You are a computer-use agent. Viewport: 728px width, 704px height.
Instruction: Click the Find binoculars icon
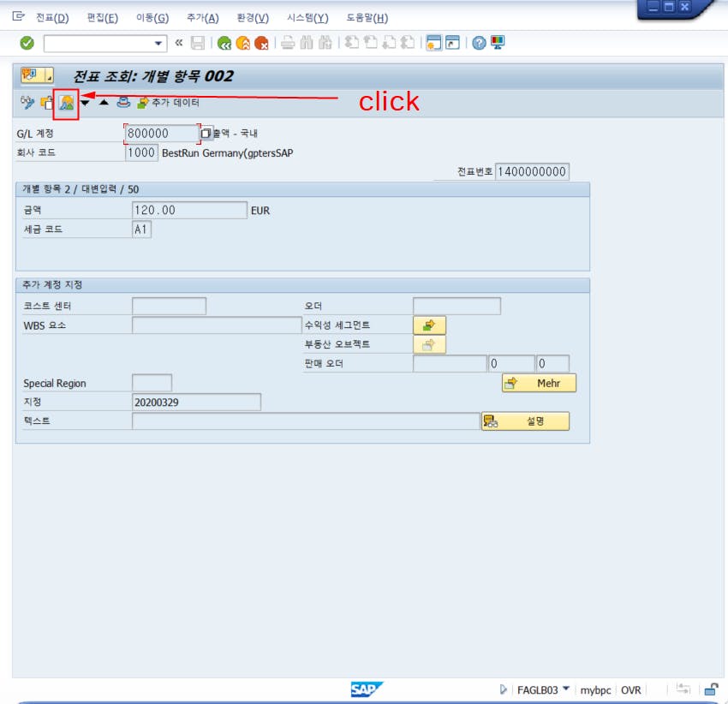[x=307, y=43]
